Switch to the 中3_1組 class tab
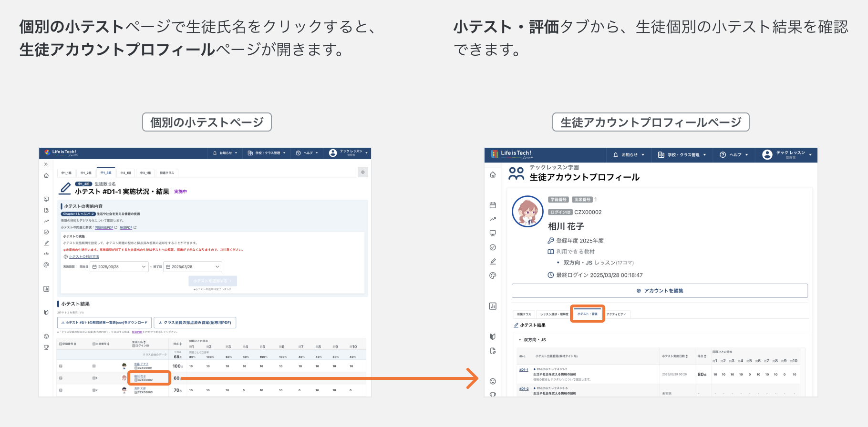Viewport: 868px width, 427px height. tap(145, 173)
